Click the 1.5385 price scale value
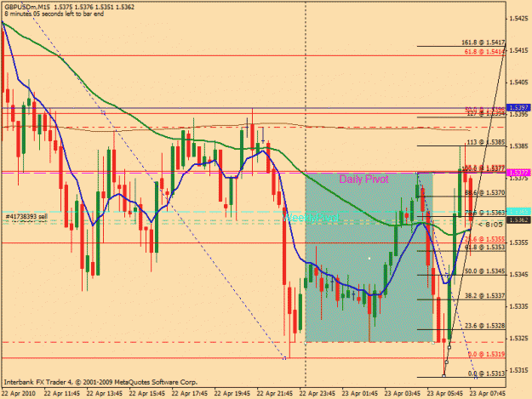 (518, 146)
